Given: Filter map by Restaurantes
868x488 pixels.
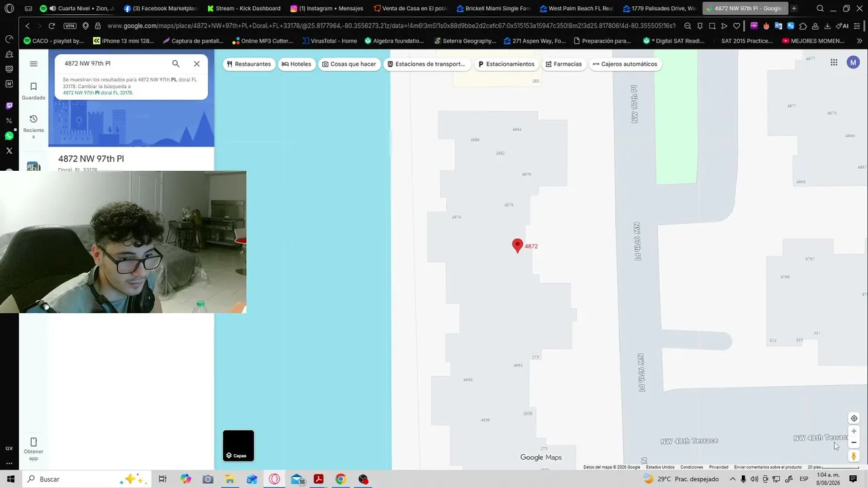Looking at the screenshot, I should tap(249, 64).
